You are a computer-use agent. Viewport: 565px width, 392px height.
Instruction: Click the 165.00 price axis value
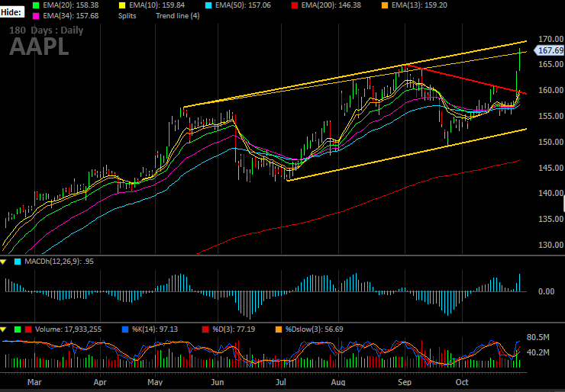[x=551, y=64]
